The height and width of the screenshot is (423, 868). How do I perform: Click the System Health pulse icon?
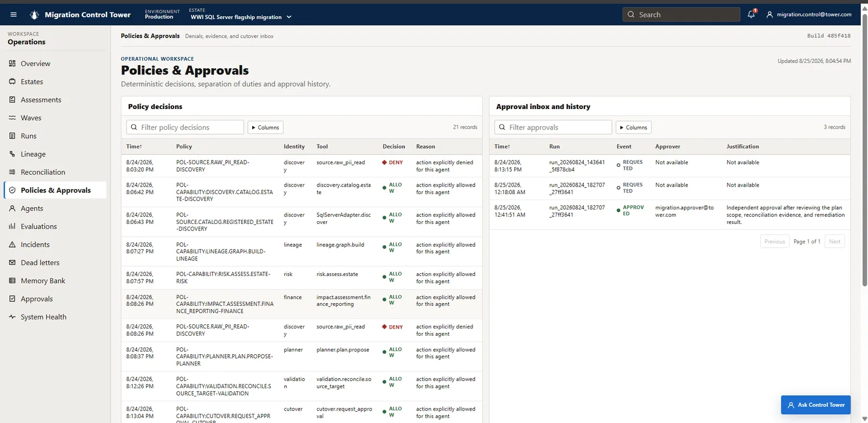[12, 317]
